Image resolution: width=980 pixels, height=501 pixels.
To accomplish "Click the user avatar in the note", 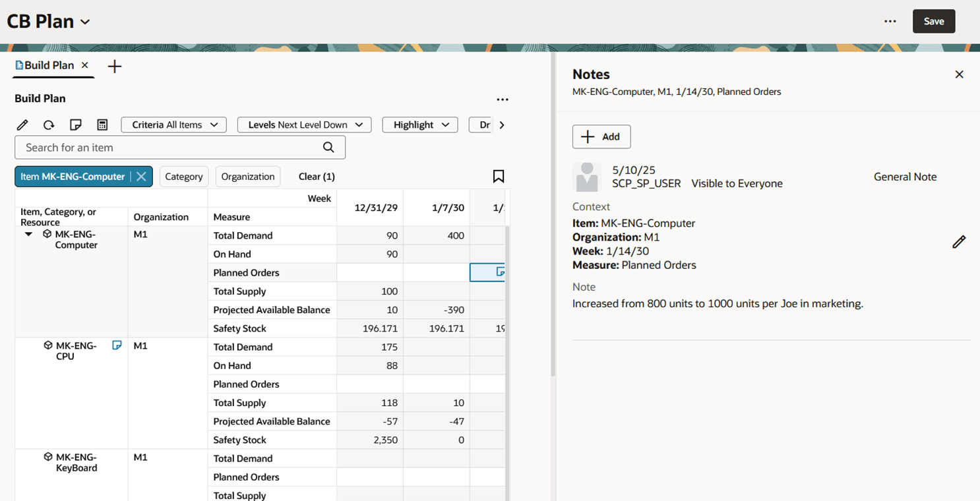I will pos(587,177).
